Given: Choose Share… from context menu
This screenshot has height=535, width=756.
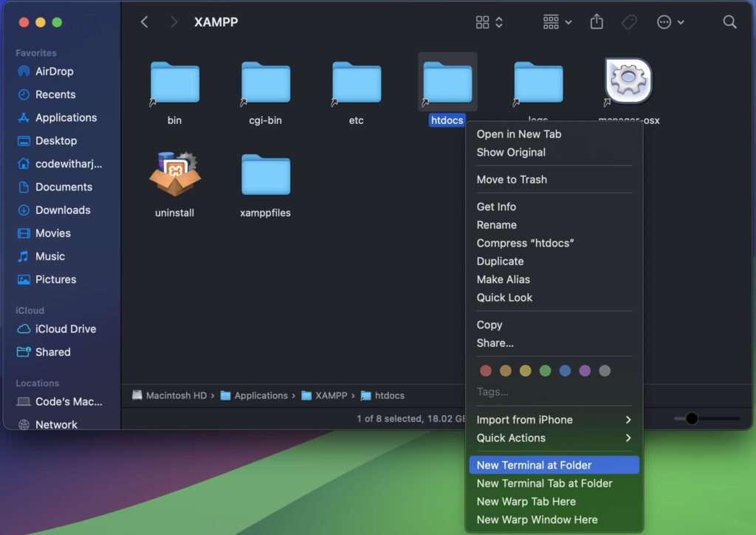Looking at the screenshot, I should (x=554, y=343).
